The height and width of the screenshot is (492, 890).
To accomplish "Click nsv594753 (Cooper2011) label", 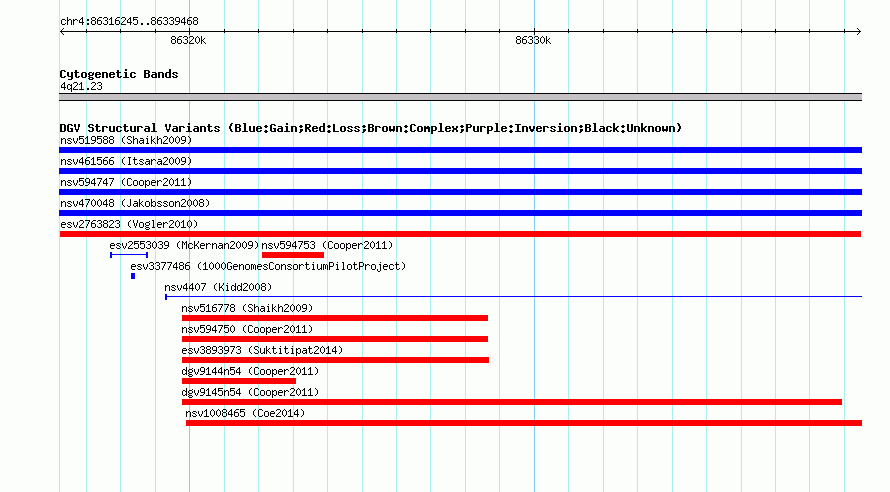I will coord(327,245).
